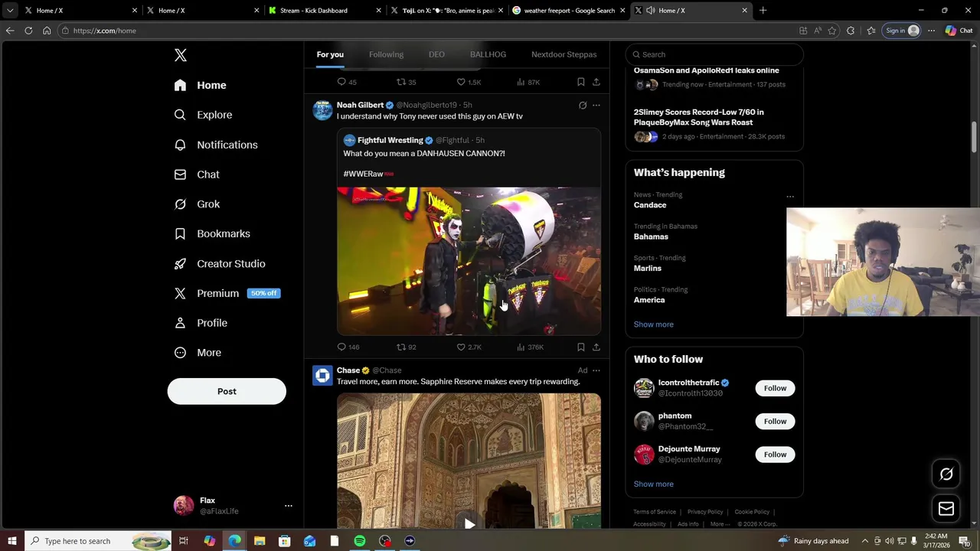Like Noah Gilbert post with 2.7K likes

pos(469,347)
